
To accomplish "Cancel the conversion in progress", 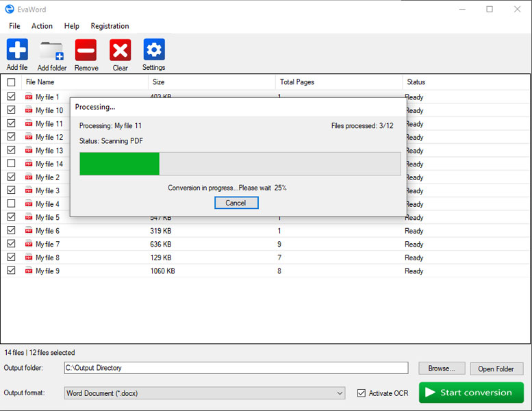I will click(236, 203).
